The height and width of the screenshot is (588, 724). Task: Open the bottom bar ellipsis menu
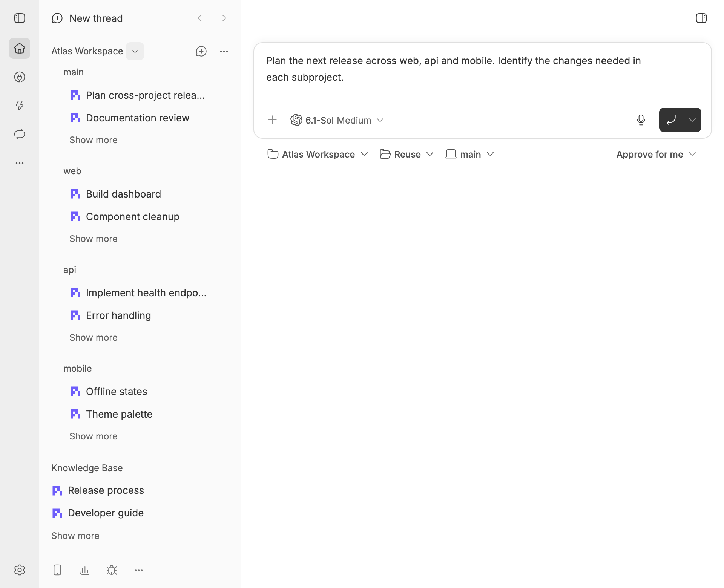(139, 570)
